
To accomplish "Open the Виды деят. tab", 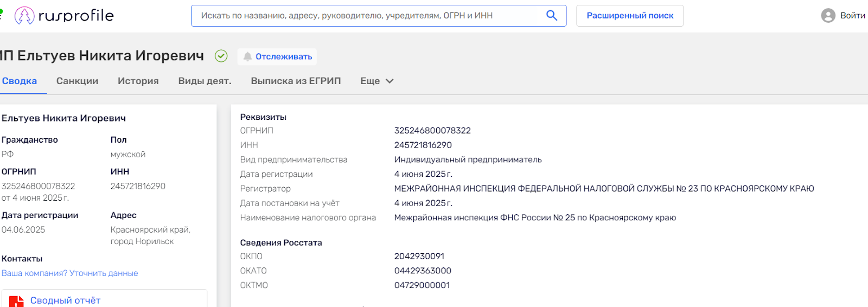I will pyautogui.click(x=205, y=81).
